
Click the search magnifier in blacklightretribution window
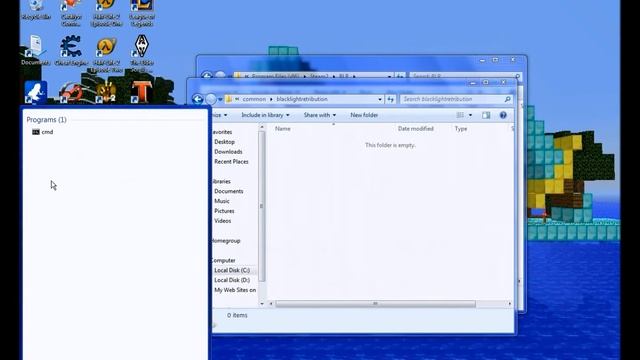tap(507, 99)
